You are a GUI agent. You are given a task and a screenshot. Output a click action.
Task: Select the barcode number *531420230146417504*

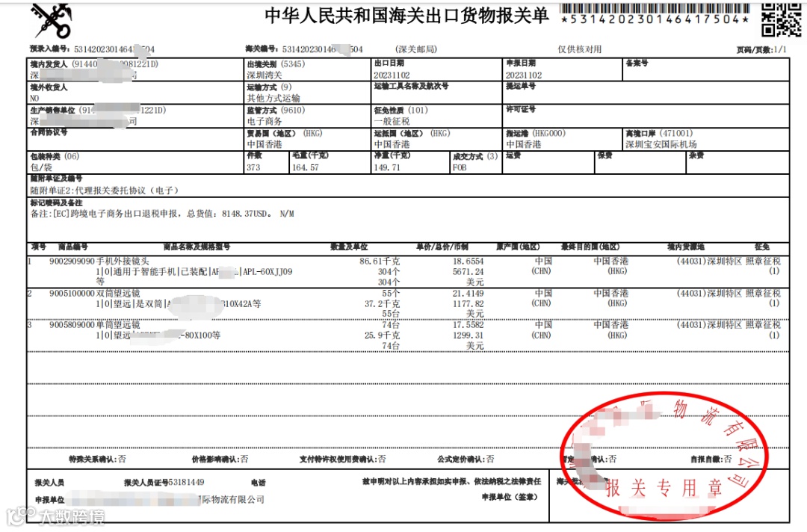[x=655, y=19]
